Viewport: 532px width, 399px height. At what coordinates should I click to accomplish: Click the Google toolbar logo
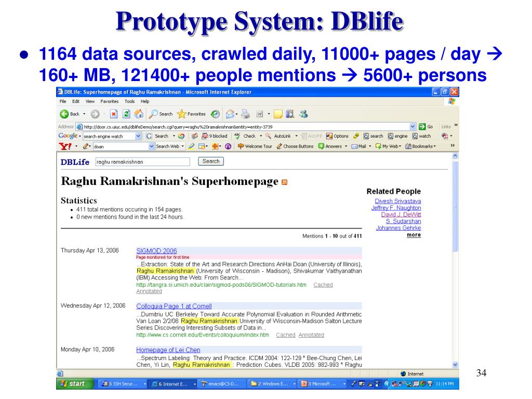(x=68, y=136)
